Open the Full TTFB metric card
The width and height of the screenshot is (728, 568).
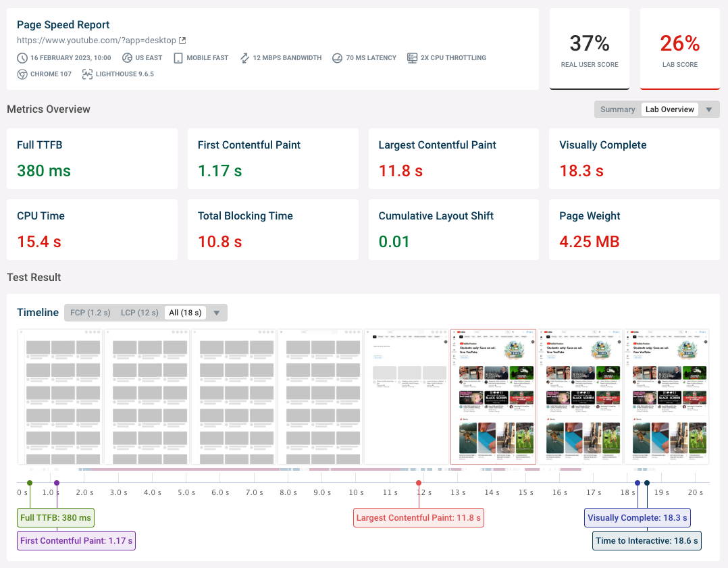point(92,159)
